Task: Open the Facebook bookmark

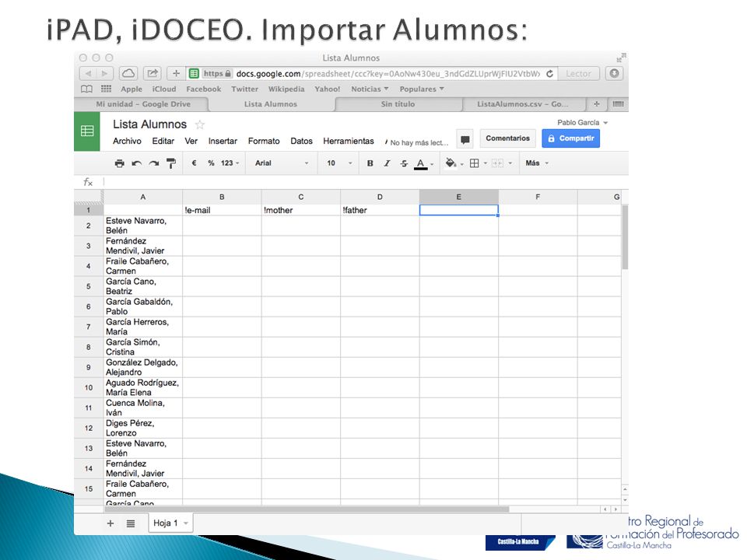Action: click(203, 89)
